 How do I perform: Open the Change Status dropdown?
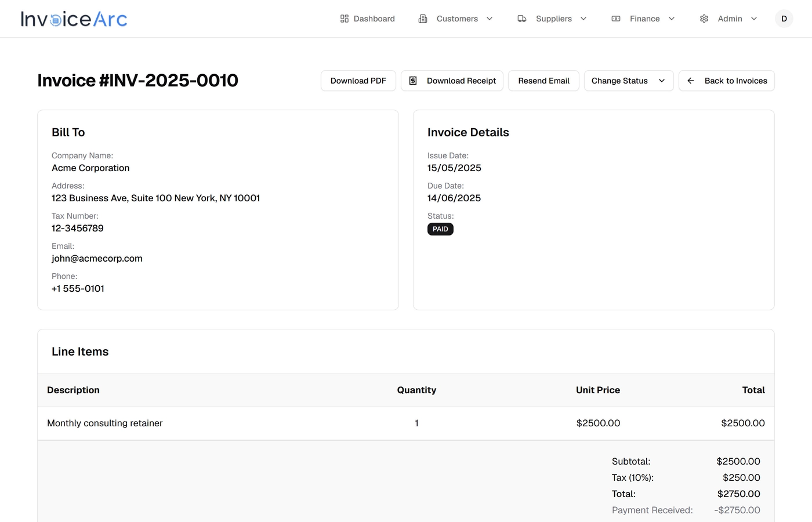click(x=629, y=81)
